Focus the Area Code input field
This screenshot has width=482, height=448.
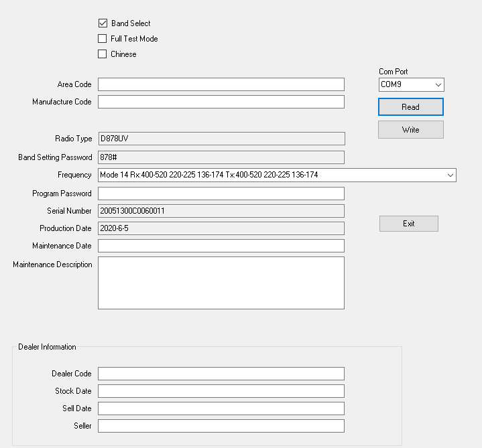221,84
